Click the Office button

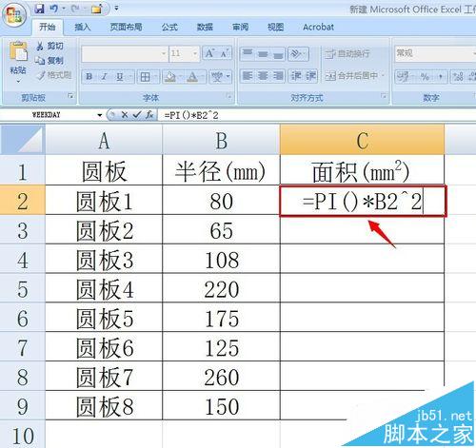14,14
